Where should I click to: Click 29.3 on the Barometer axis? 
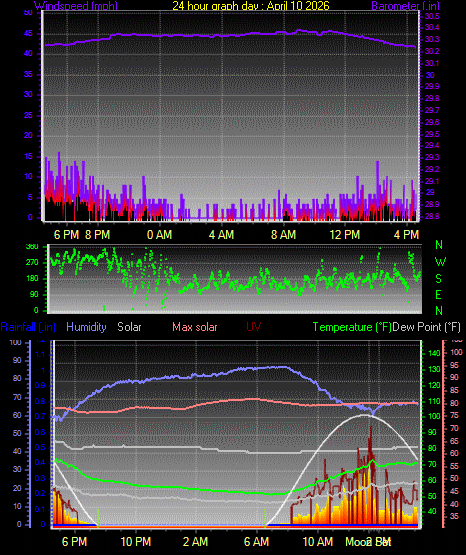click(x=432, y=157)
